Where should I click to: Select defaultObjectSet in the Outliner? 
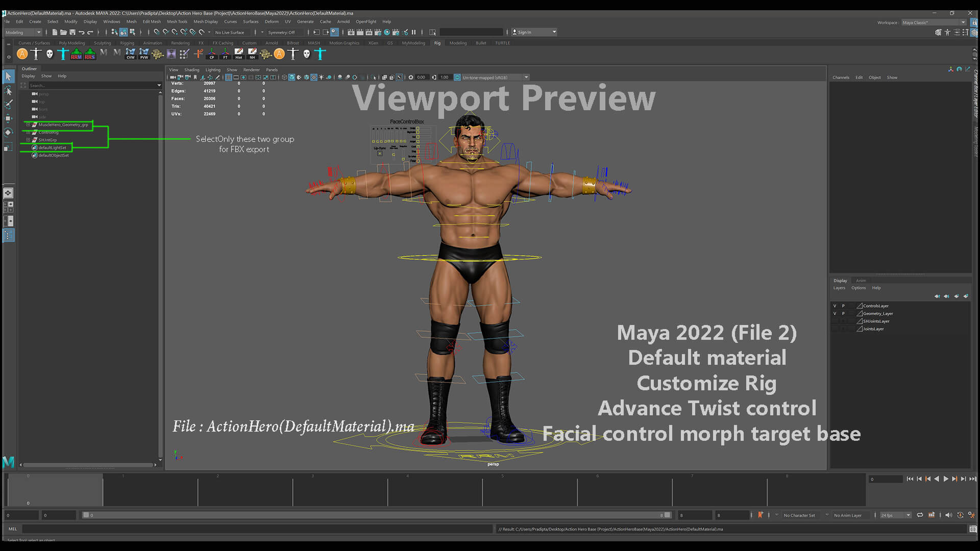[54, 155]
